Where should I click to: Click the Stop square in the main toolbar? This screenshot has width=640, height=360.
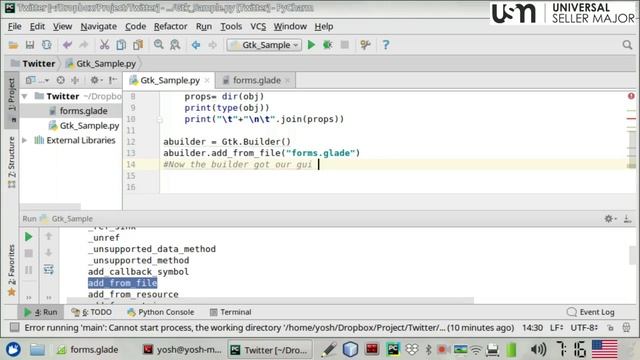[345, 45]
